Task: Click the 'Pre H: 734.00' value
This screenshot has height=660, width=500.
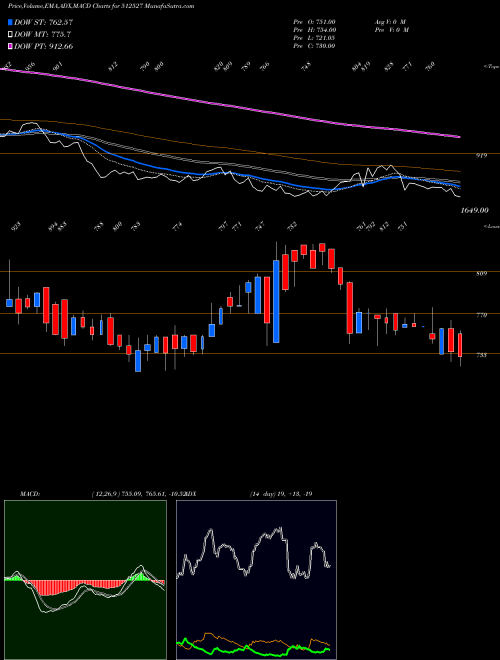Action: coord(314,30)
